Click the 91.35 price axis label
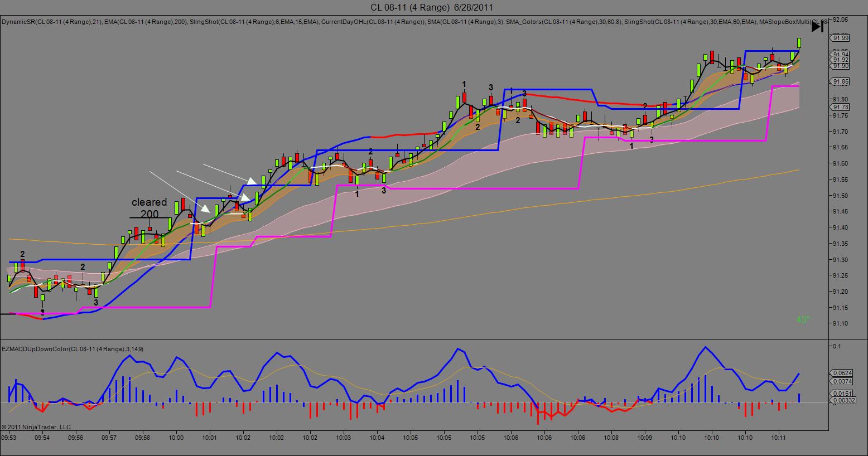Image resolution: width=868 pixels, height=456 pixels. pyautogui.click(x=840, y=244)
